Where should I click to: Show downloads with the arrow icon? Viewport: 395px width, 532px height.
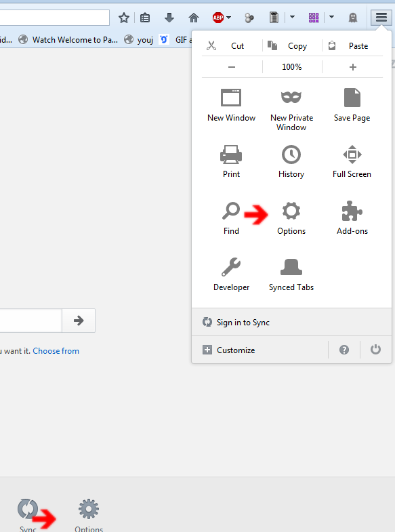point(169,18)
